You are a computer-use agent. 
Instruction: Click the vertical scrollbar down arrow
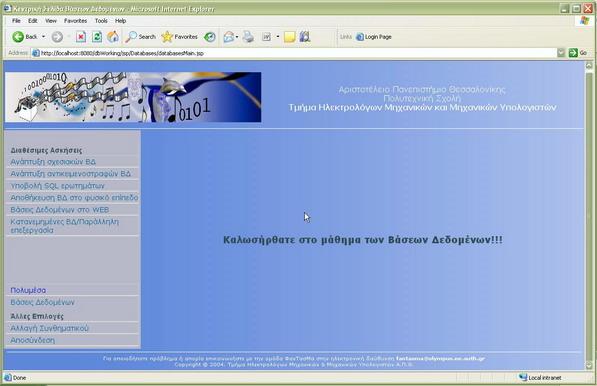[x=589, y=366]
